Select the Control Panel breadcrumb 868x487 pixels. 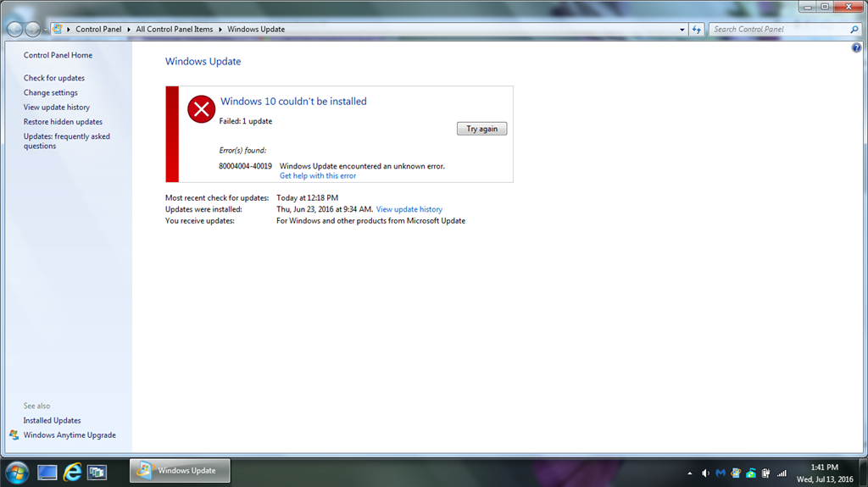[x=98, y=30]
